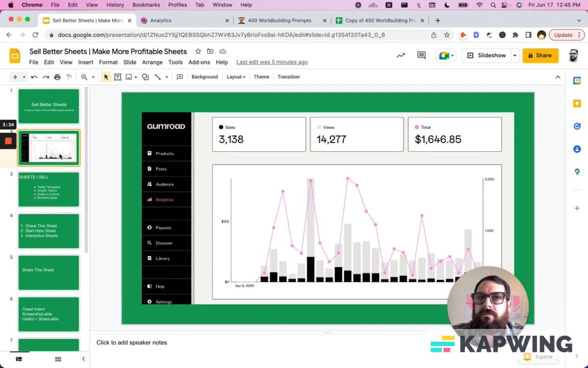588x368 pixels.
Task: Click the Move to folder icon
Action: coord(210,51)
